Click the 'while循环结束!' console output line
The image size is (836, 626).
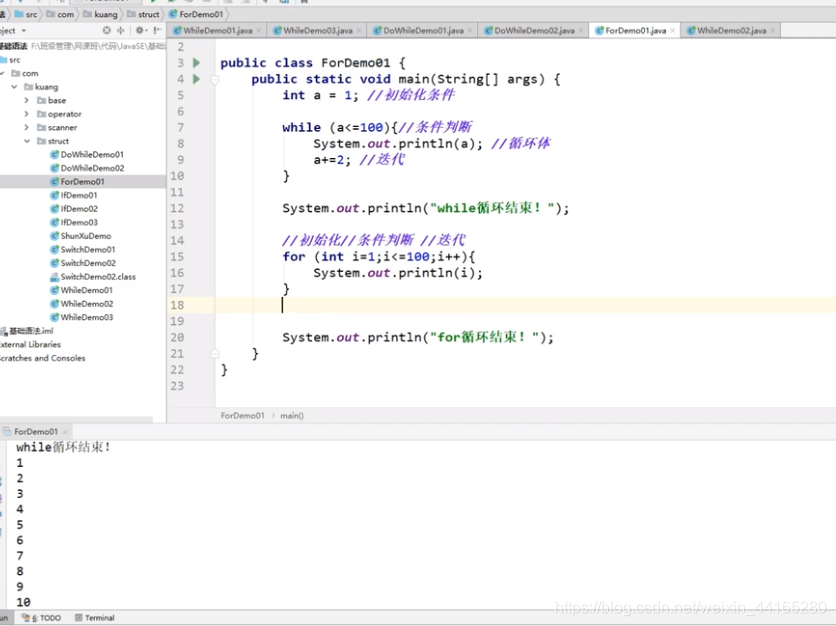[63, 447]
